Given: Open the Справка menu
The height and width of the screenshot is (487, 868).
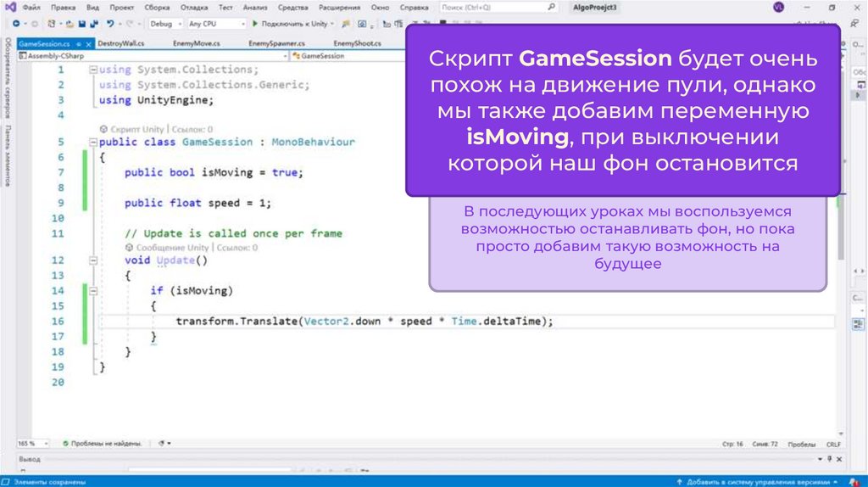Looking at the screenshot, I should click(x=414, y=7).
